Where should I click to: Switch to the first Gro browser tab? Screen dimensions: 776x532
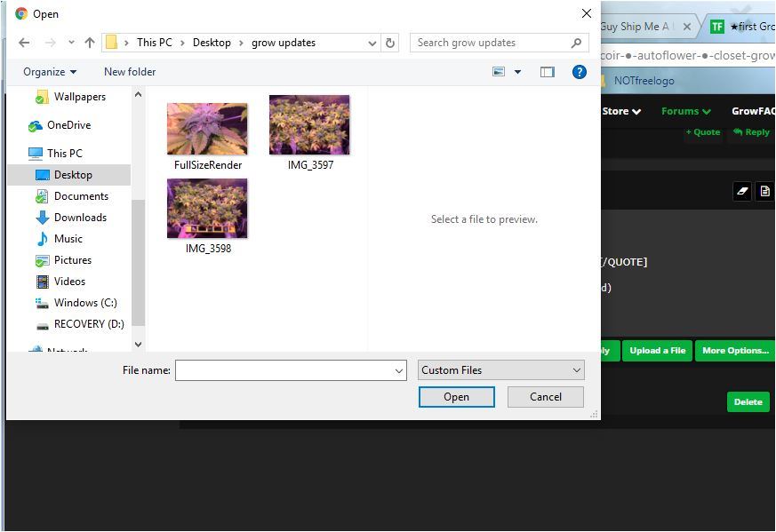pyautogui.click(x=742, y=27)
